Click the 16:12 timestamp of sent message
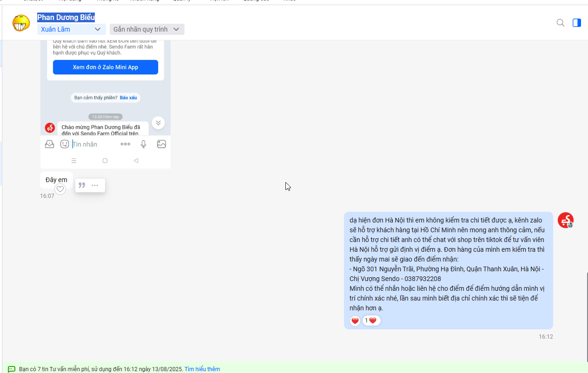 pos(546,337)
